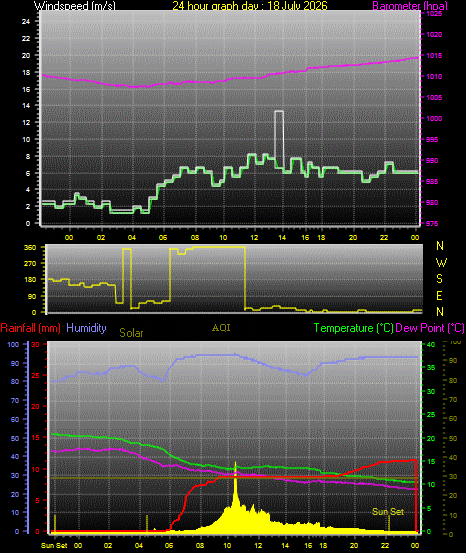Click the 1000 barometer scale value
Image resolution: width=466 pixels, height=553 pixels.
tap(434, 118)
